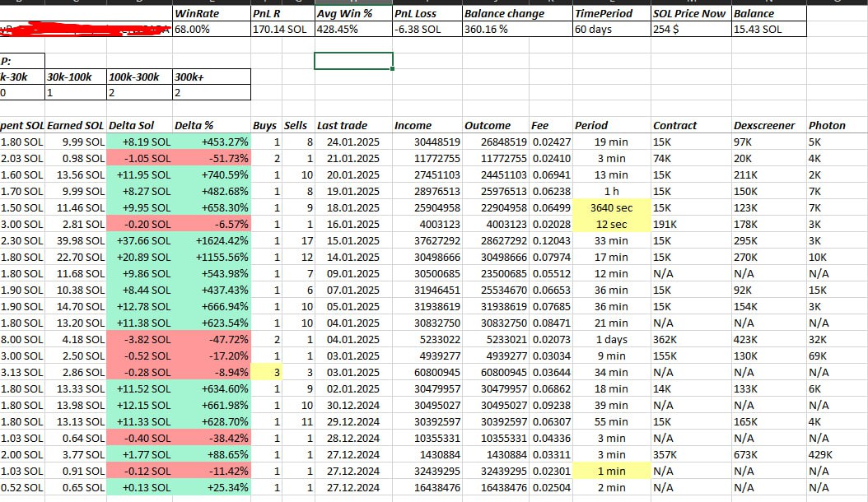Select the 68.00% win rate value cell
The width and height of the screenshot is (868, 502).
210,30
